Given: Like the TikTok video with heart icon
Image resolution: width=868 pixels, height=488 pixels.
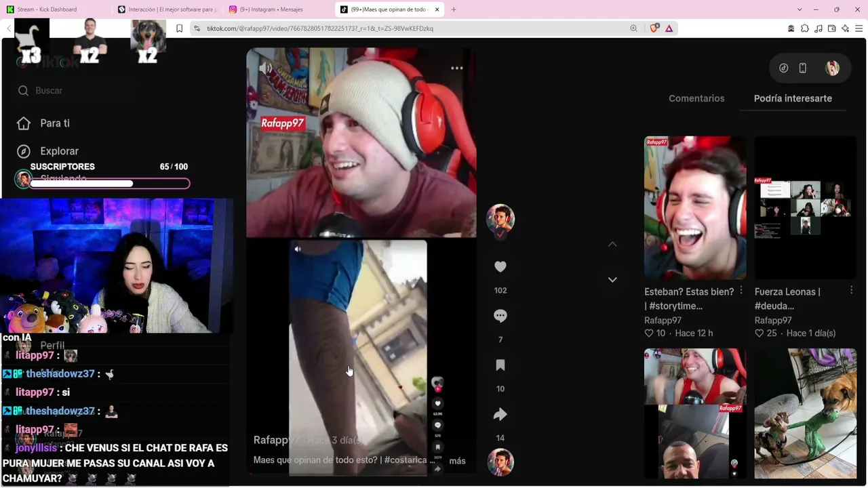Looking at the screenshot, I should [x=500, y=267].
